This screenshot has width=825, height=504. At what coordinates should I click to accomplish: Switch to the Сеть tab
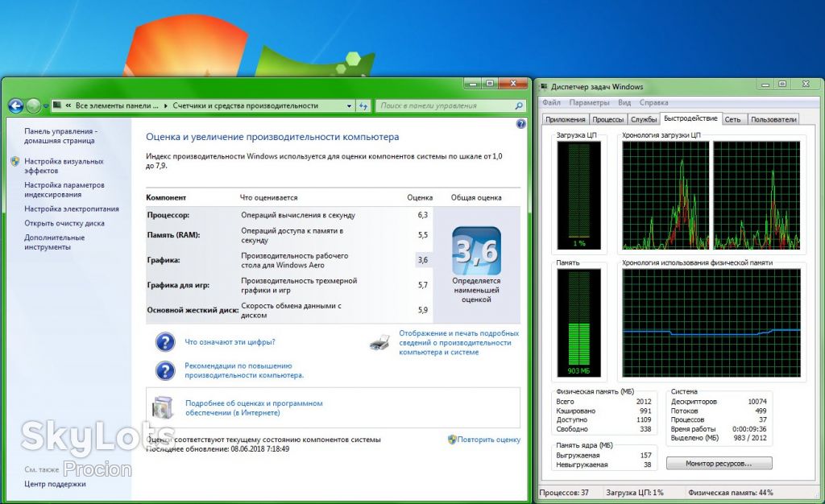733,119
